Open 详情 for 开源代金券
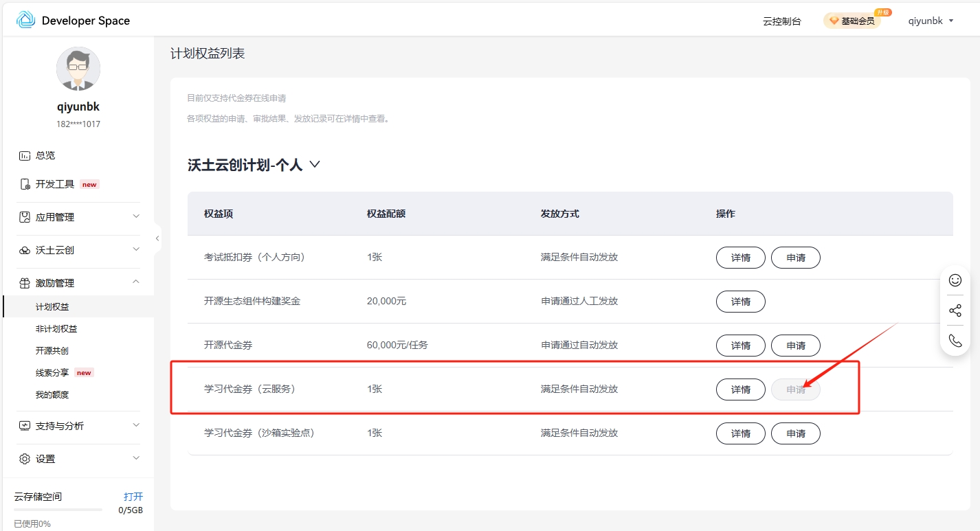Screen dimensions: 980x531 coord(741,346)
